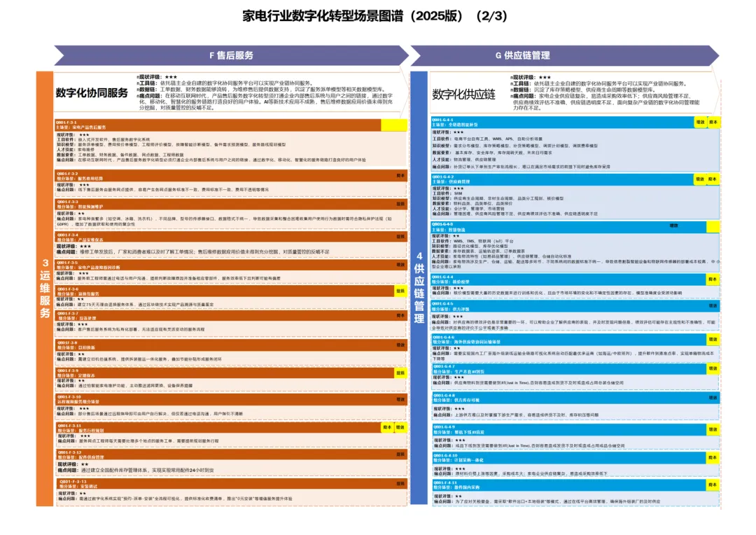The height and width of the screenshot is (535, 756).
Task: Click the Q801-G-4-5 供方评级 header bar
Action: [x=575, y=306]
